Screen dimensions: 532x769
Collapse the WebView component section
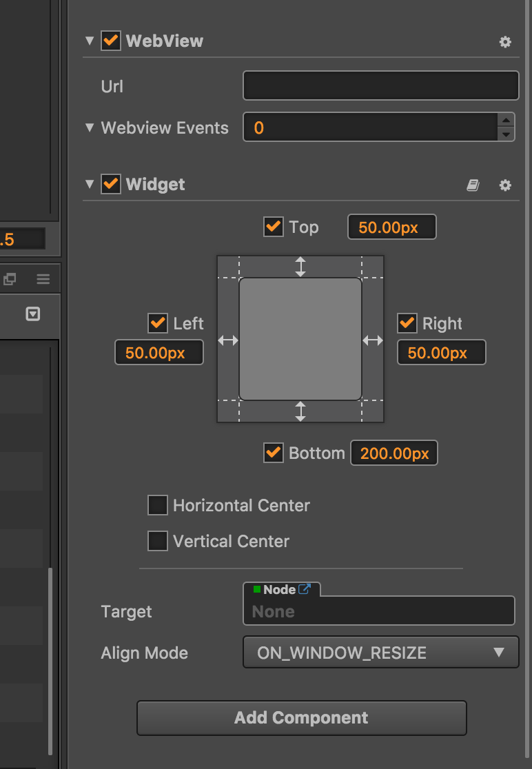click(89, 41)
